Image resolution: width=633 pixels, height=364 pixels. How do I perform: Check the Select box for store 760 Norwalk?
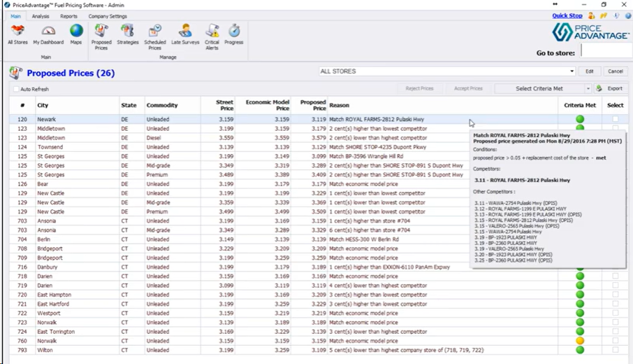point(615,341)
